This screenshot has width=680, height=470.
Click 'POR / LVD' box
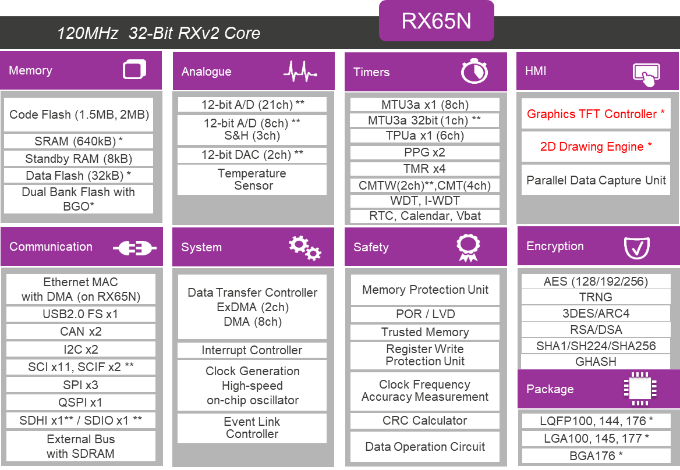[x=425, y=314]
